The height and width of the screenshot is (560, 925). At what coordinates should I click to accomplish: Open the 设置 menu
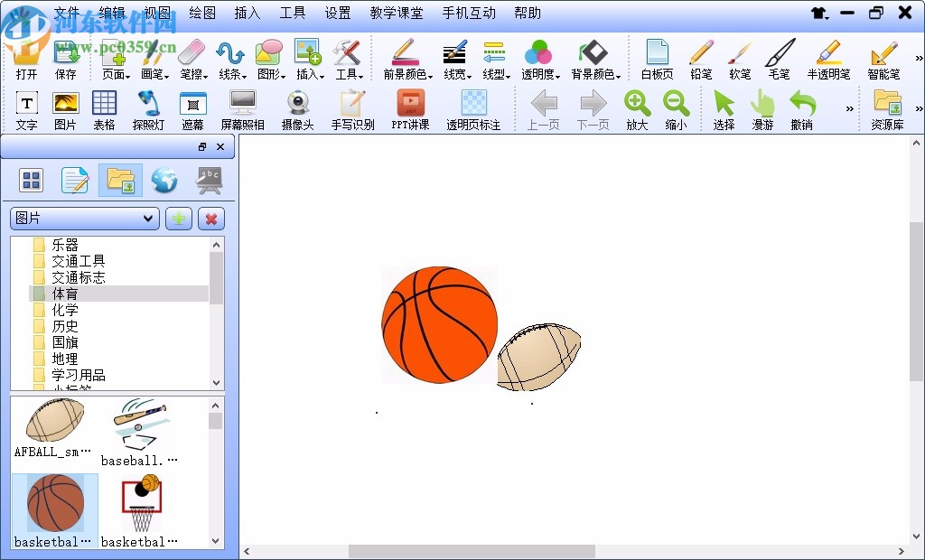tap(338, 13)
